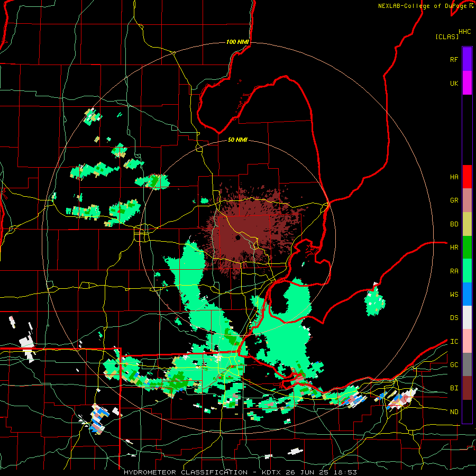
Task: Click the HR dark green legend block
Action: [x=467, y=247]
